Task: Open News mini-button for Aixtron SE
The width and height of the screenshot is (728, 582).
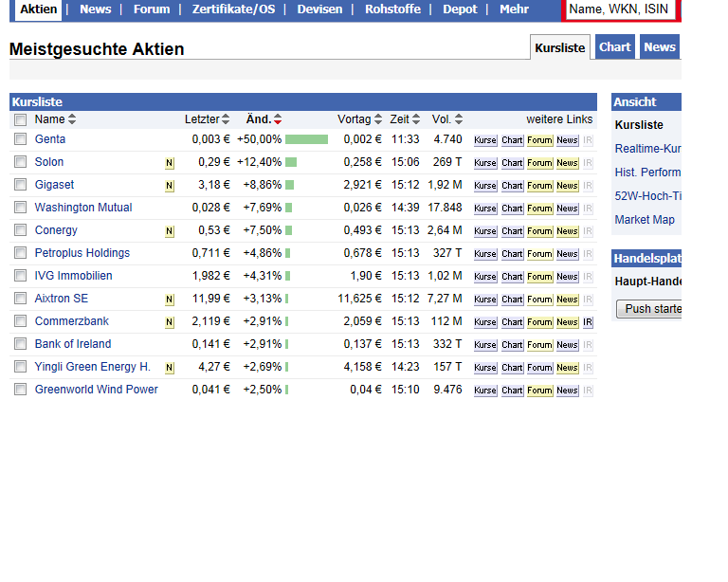Action: [568, 300]
